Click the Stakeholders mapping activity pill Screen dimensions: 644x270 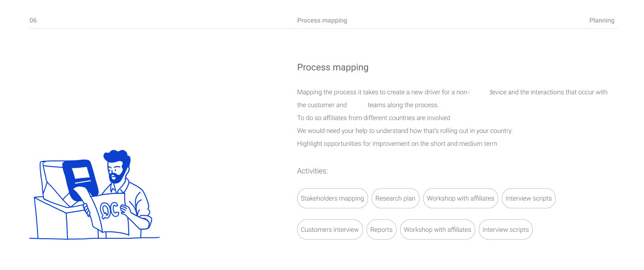point(333,198)
